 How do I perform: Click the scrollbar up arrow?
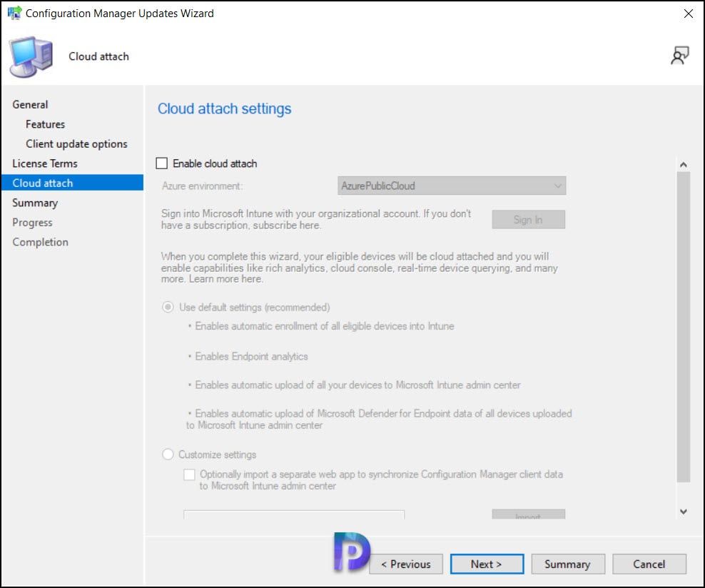[x=684, y=165]
